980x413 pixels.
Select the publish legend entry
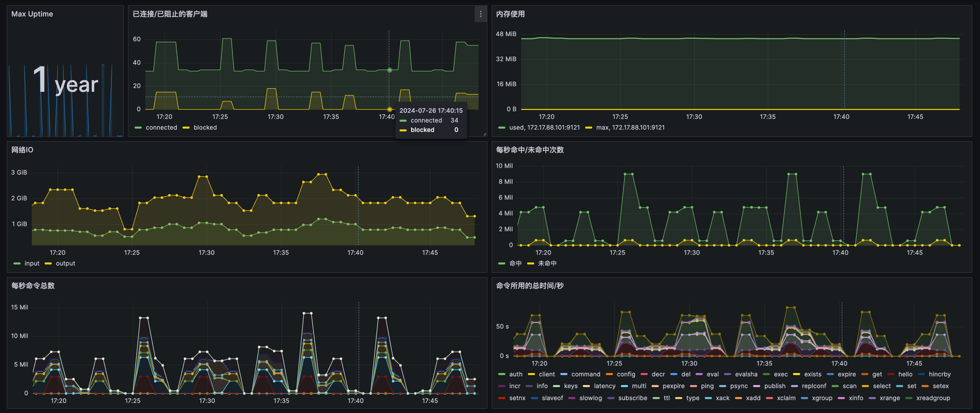point(775,386)
